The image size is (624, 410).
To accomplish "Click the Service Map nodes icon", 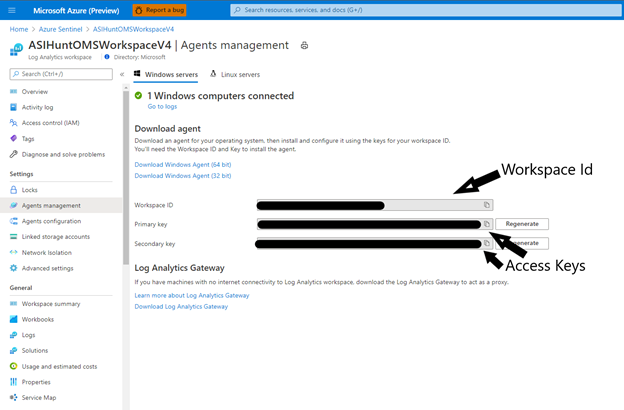I will [14, 397].
